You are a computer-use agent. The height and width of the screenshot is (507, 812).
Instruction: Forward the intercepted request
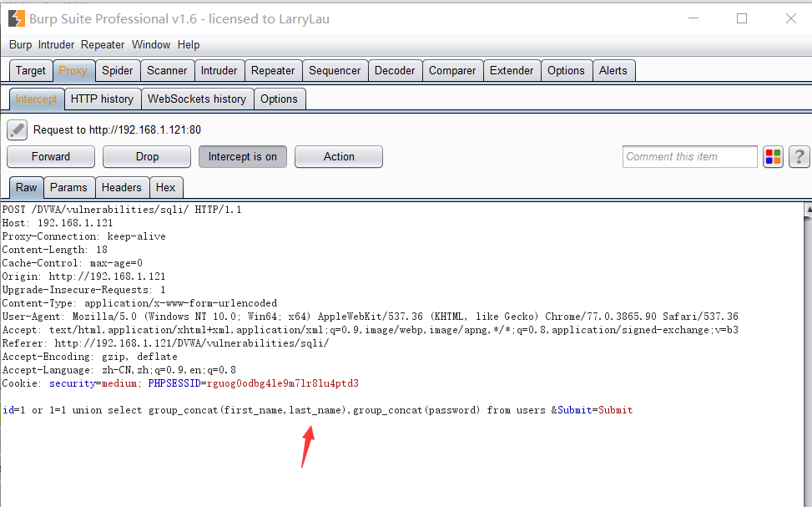point(51,156)
